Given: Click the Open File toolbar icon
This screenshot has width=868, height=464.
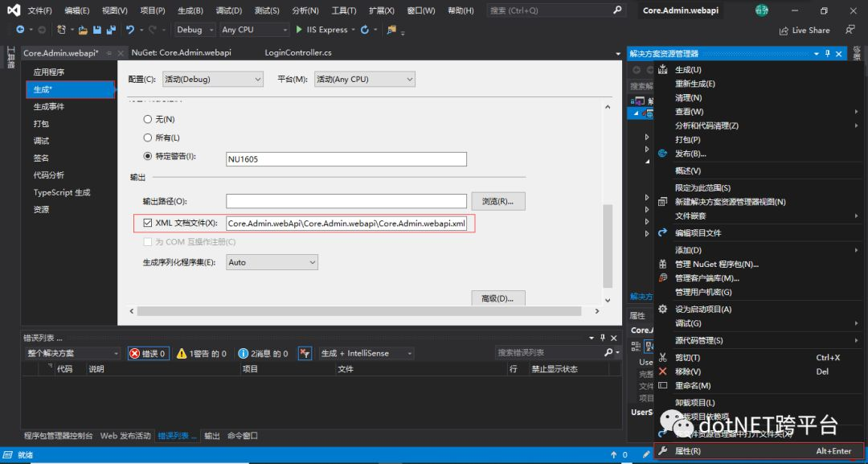Looking at the screenshot, I should (x=83, y=30).
